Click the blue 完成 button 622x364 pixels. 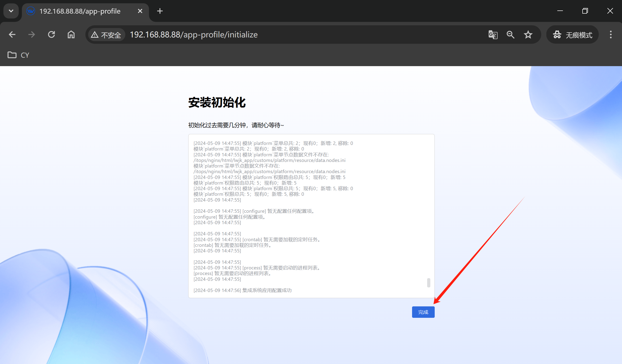[x=423, y=312]
